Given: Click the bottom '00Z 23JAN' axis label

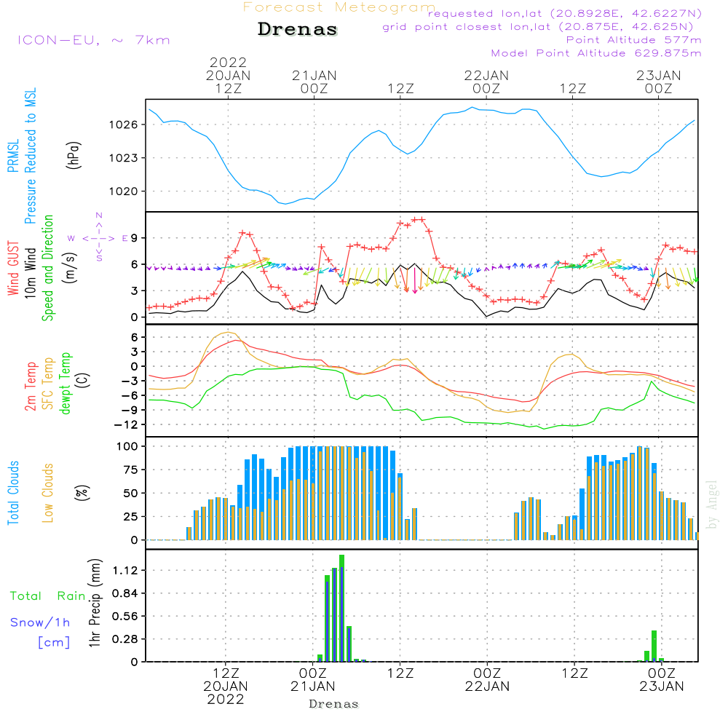Looking at the screenshot, I should (x=662, y=680).
